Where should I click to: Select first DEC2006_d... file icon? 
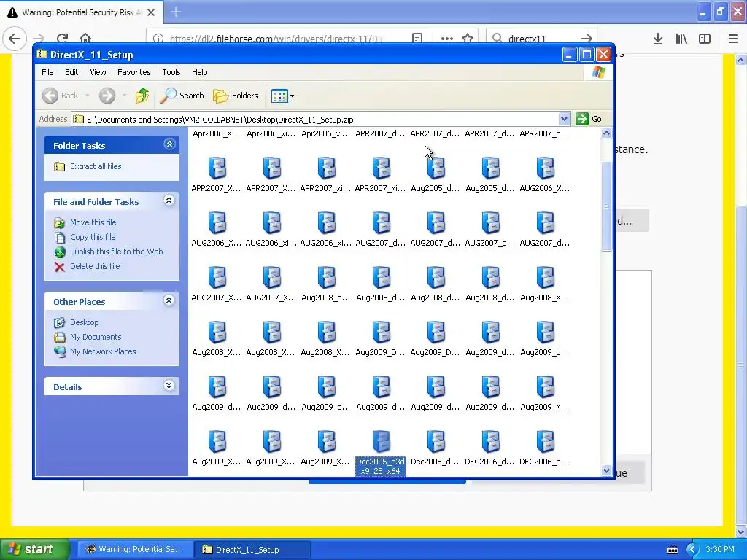[x=490, y=442]
